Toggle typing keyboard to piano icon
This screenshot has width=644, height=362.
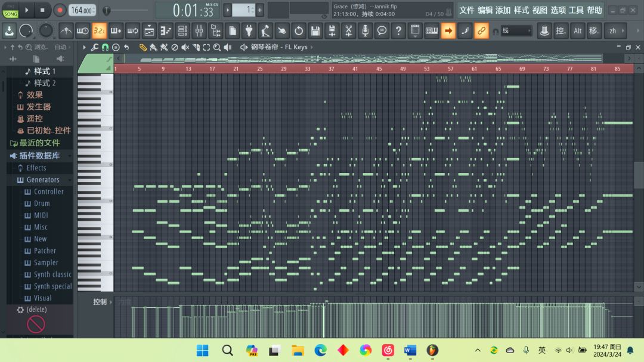432,30
